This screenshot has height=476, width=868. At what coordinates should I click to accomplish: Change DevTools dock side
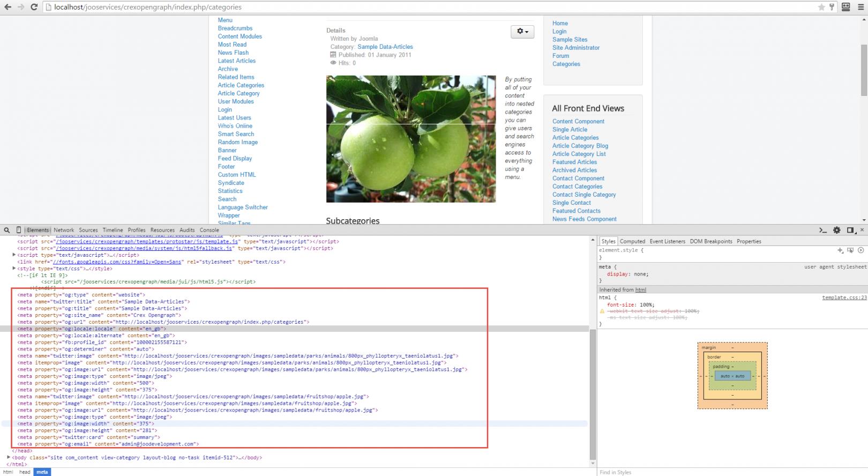pyautogui.click(x=850, y=230)
